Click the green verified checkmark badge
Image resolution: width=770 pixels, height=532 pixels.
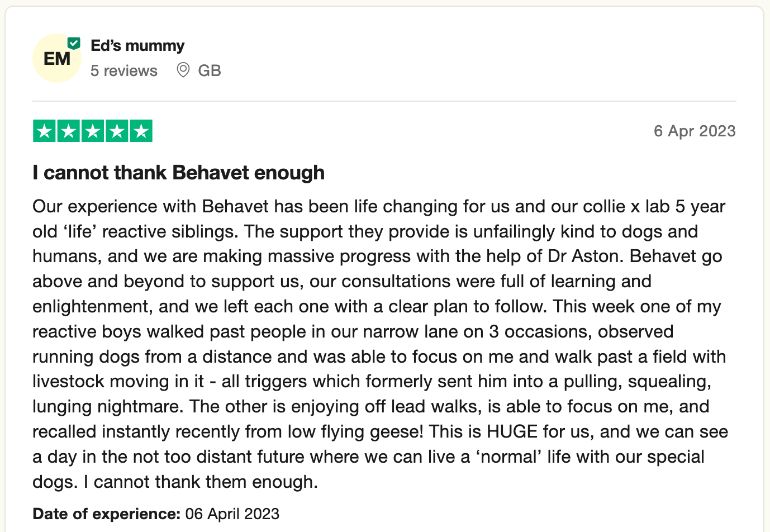(x=74, y=43)
